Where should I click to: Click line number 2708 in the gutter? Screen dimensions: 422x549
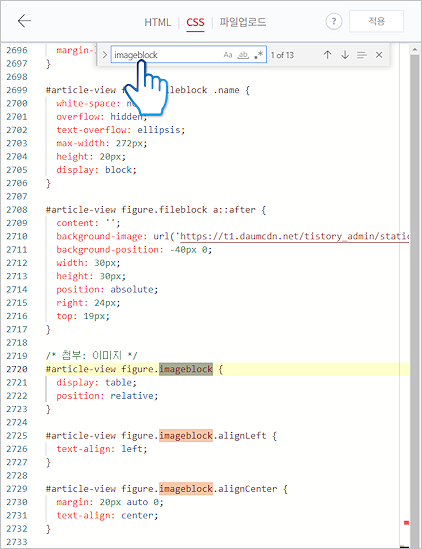tap(17, 210)
